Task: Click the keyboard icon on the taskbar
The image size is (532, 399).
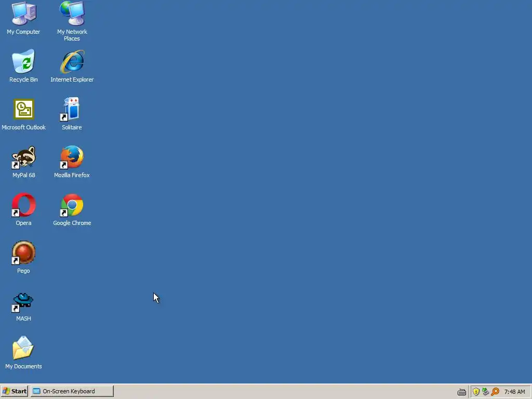Action: pyautogui.click(x=462, y=392)
